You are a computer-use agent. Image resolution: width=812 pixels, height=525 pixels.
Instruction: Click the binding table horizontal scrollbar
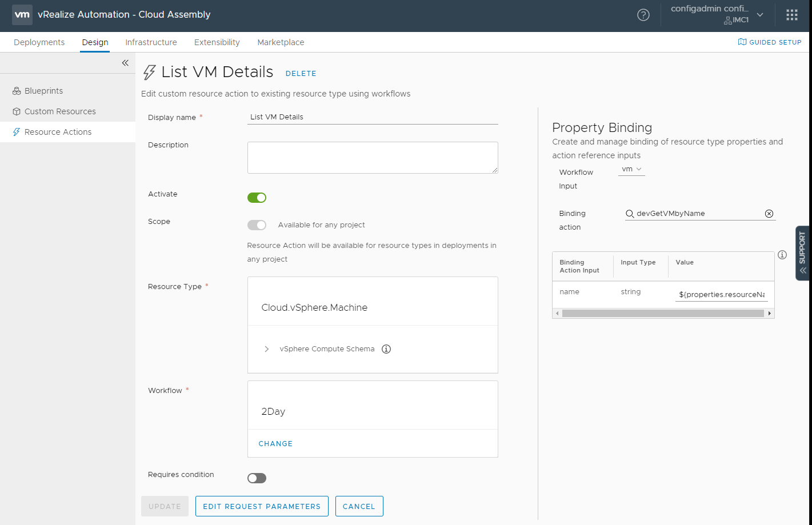pyautogui.click(x=663, y=314)
